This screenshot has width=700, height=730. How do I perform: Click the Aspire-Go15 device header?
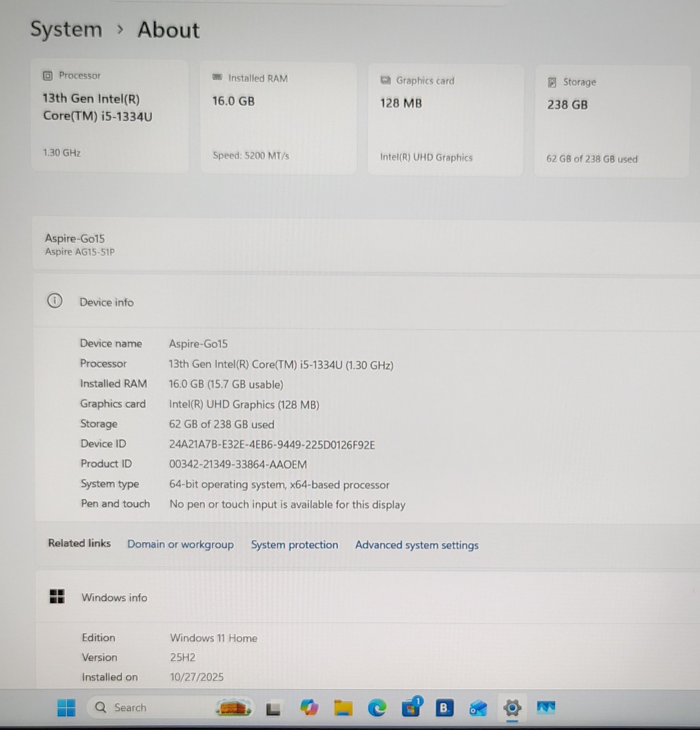tap(75, 238)
